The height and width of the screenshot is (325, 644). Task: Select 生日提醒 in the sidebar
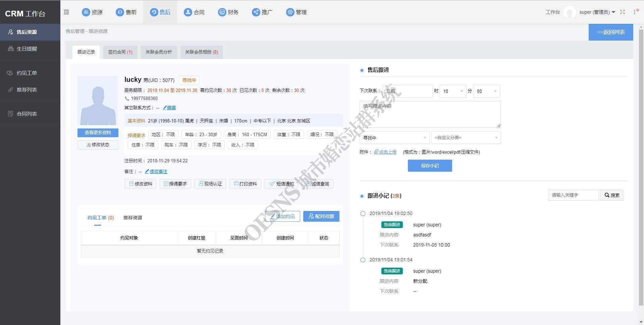point(30,49)
